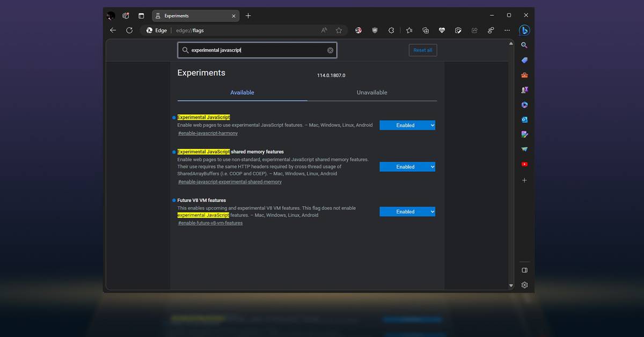
Task: Click the search flags input field
Action: [255, 50]
